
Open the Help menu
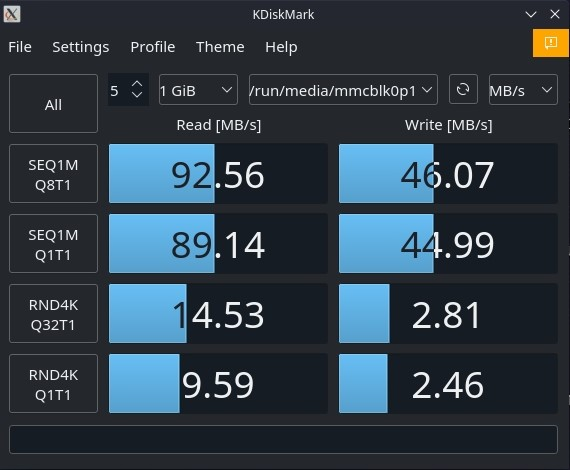pyautogui.click(x=281, y=47)
